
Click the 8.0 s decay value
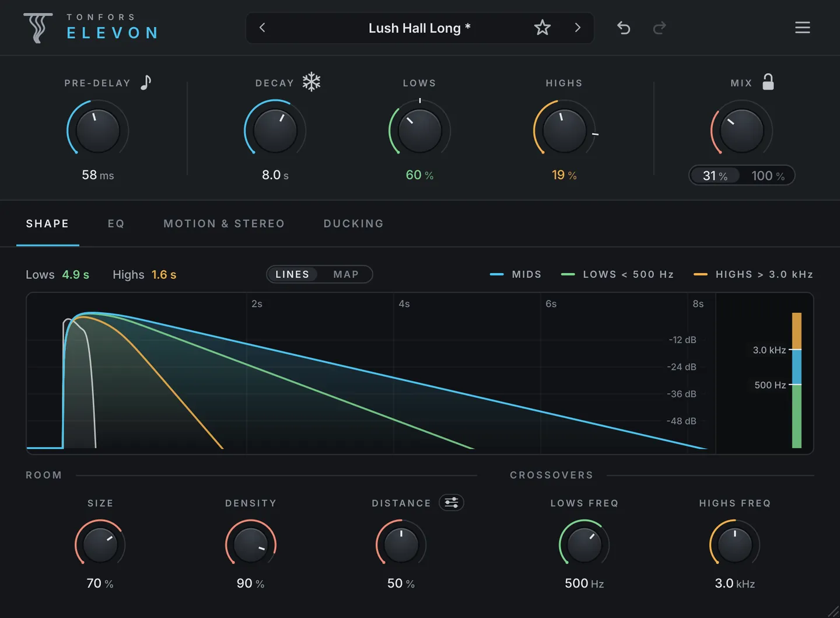coord(275,175)
